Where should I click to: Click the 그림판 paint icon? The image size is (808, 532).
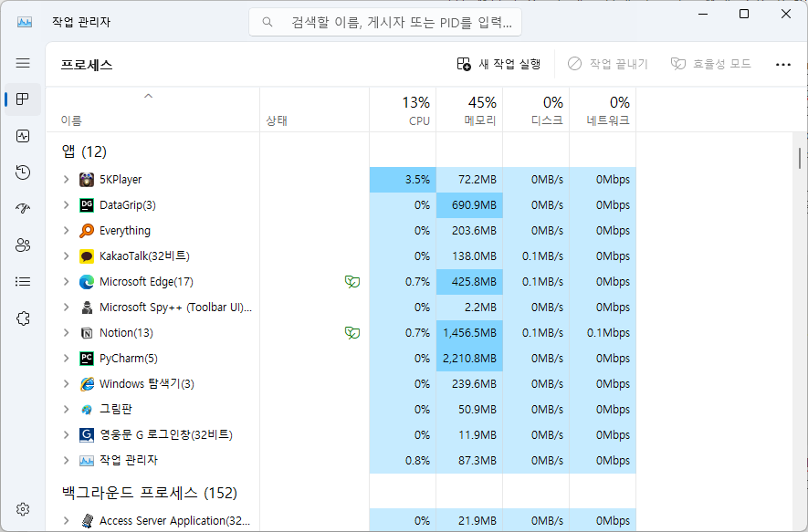tap(87, 410)
